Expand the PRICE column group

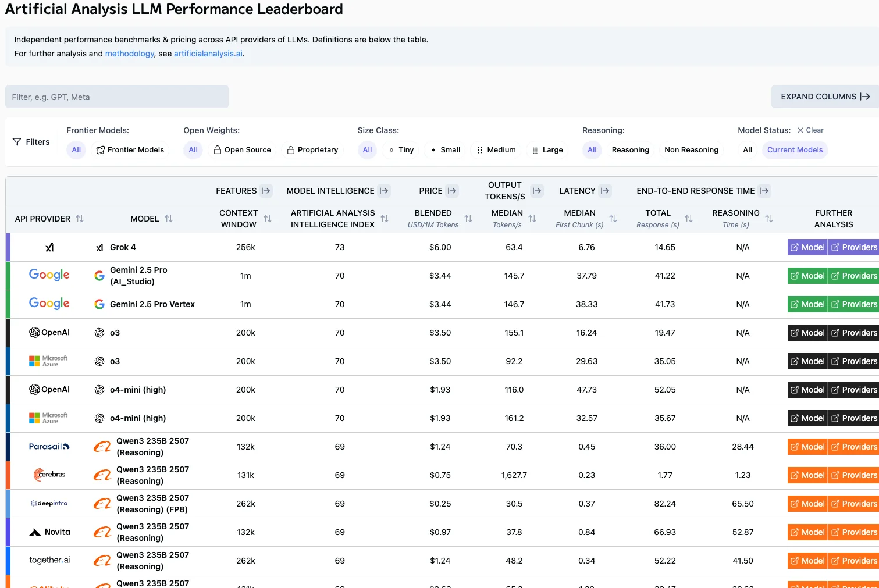pyautogui.click(x=453, y=190)
